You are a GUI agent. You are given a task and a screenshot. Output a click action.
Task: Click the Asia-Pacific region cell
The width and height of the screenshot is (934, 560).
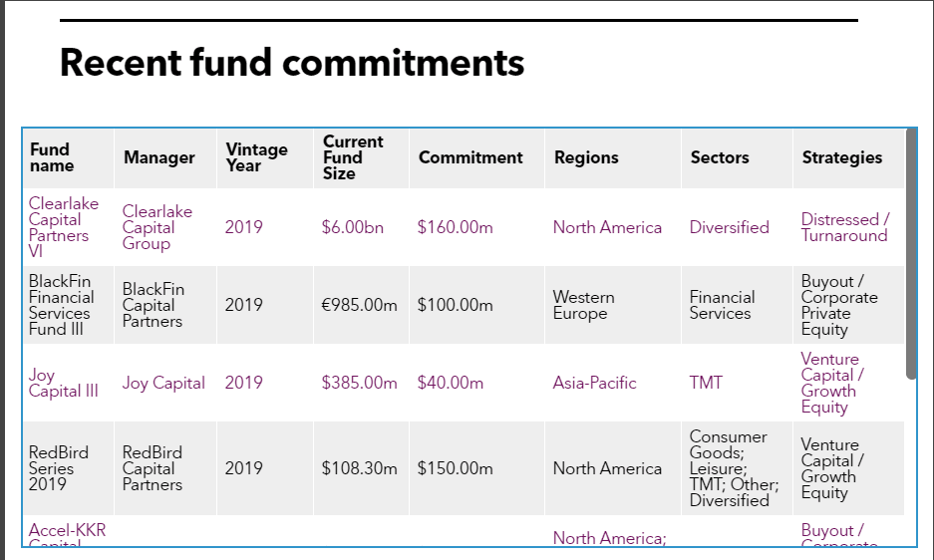tap(612, 383)
